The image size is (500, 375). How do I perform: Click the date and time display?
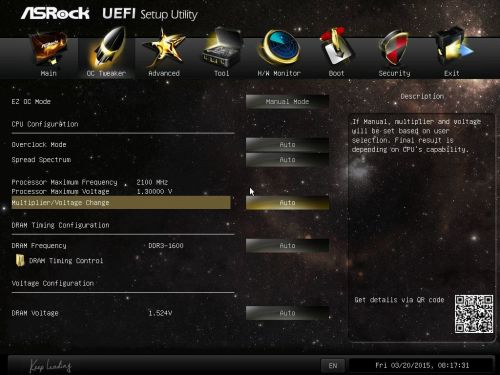(422, 365)
